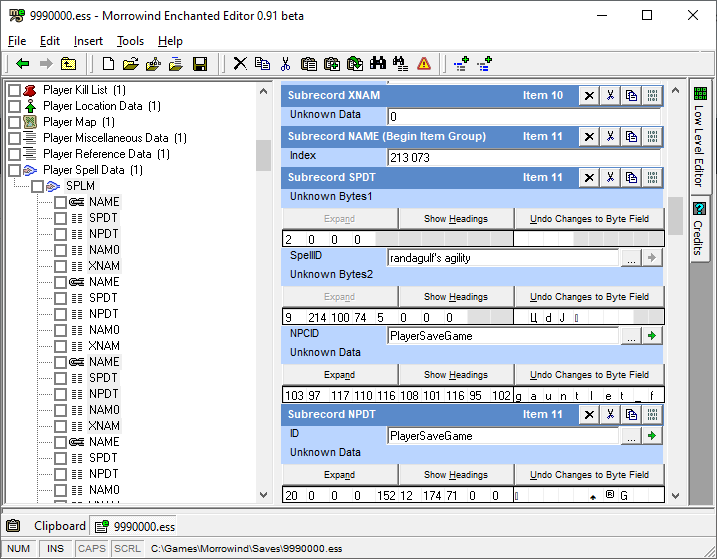Image resolution: width=717 pixels, height=559 pixels.
Task: Tick the SPLM node checkbox
Action: (37, 186)
